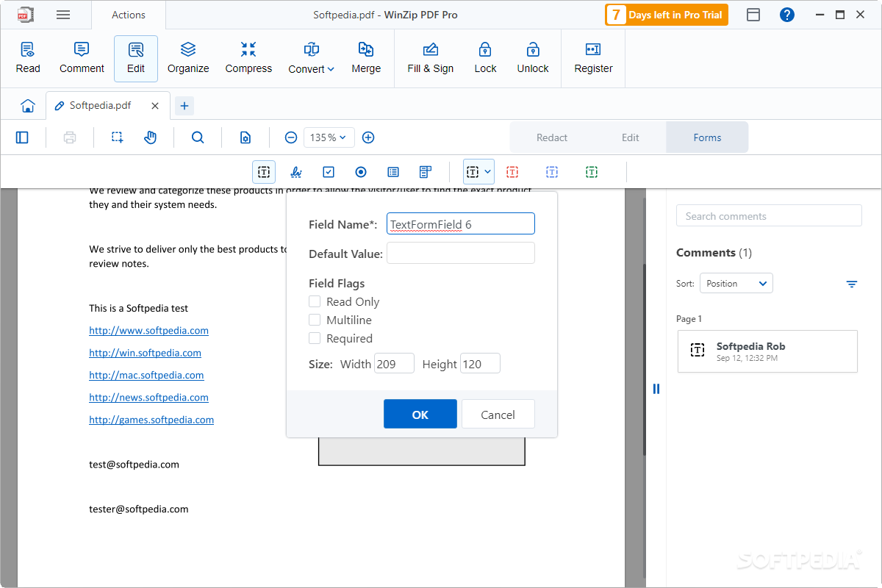This screenshot has width=882, height=588.
Task: Open the Compress tool
Action: tap(248, 58)
